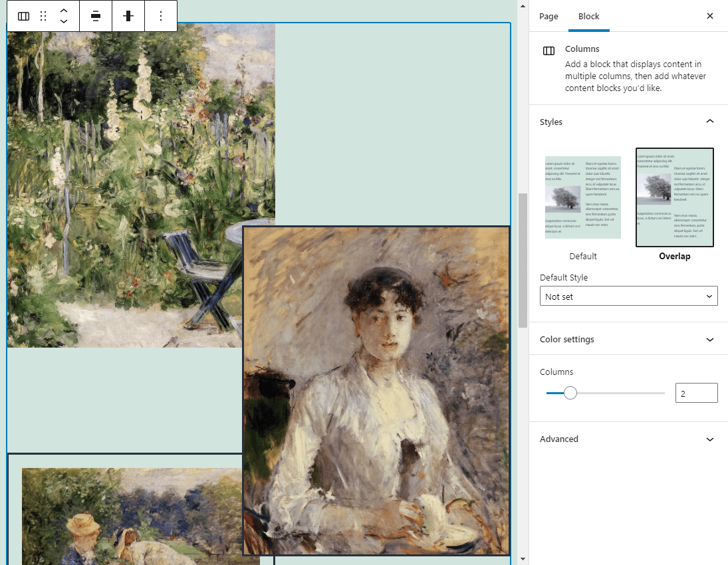
Task: Select the Default column style
Action: point(583,197)
